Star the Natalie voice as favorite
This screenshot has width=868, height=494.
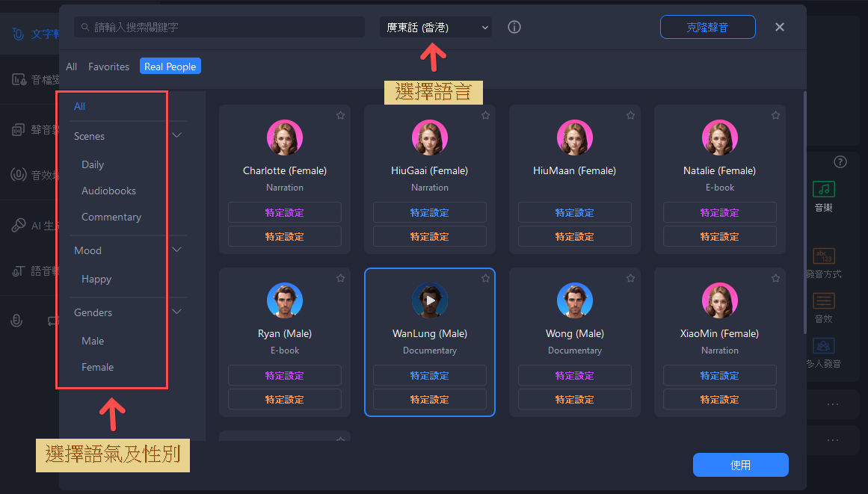point(775,116)
